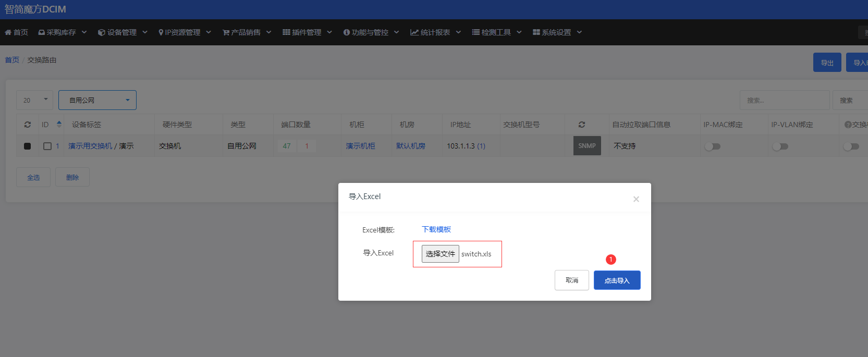The height and width of the screenshot is (357, 868).
Task: Expand the 系统设置 menu arrow
Action: [x=579, y=32]
